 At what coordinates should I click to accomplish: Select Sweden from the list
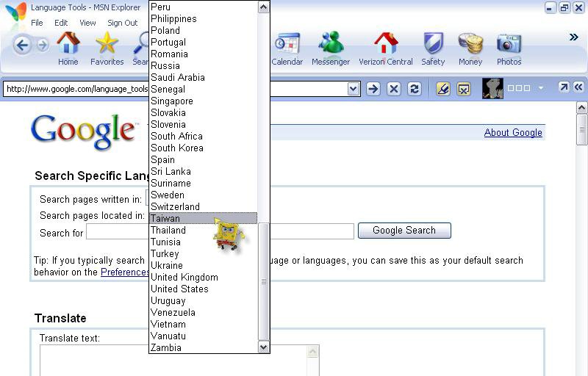pos(203,195)
